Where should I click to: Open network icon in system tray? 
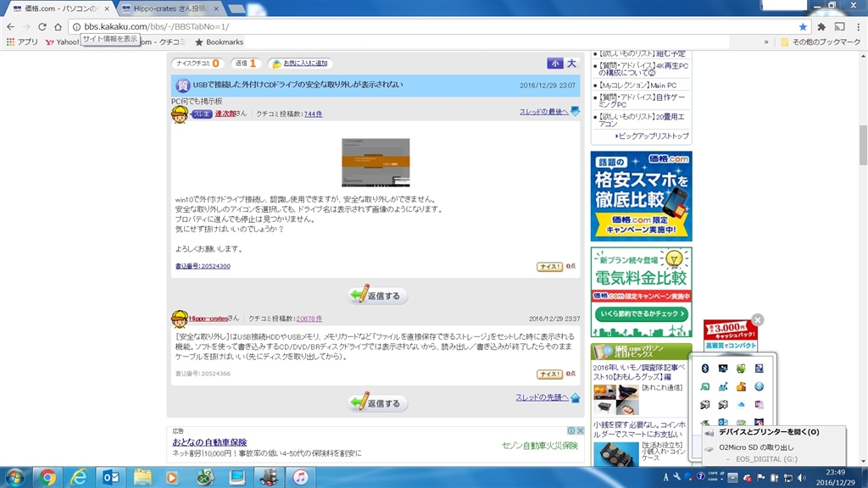tap(787, 478)
